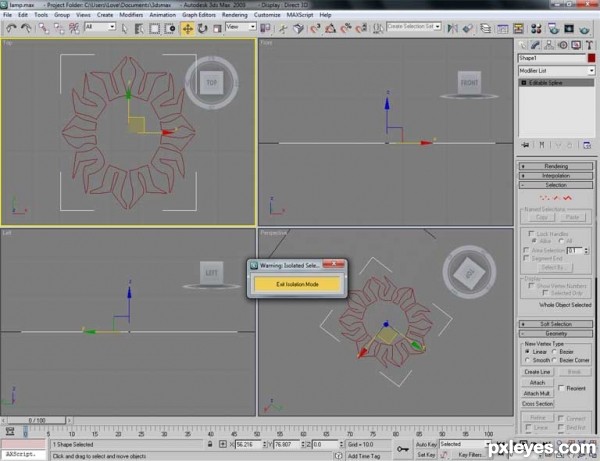Select the Bezier Corner radio button
Screen dimensions: 600x461
pos(554,360)
